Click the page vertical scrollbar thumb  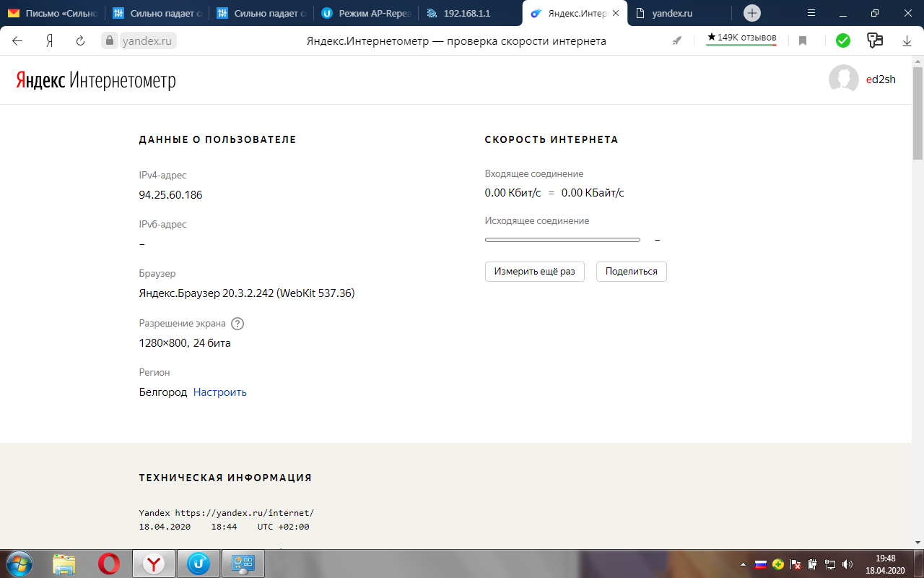coord(918,112)
